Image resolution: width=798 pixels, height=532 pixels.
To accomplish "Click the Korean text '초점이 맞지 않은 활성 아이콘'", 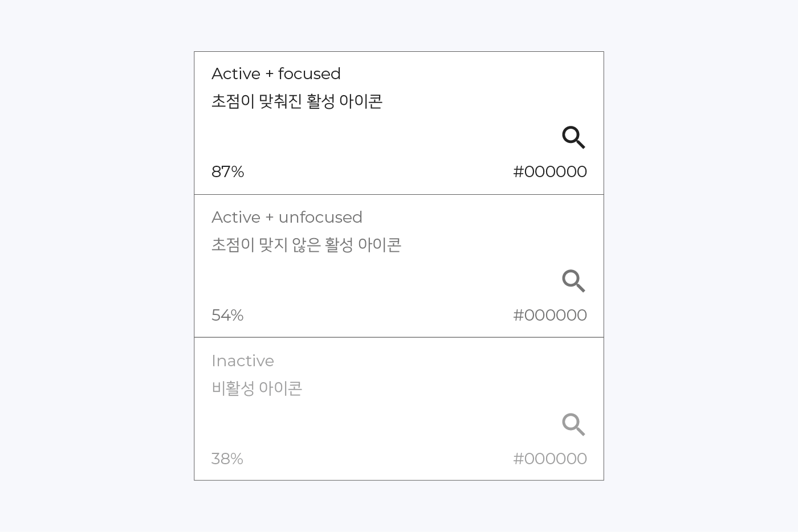I will tap(307, 245).
